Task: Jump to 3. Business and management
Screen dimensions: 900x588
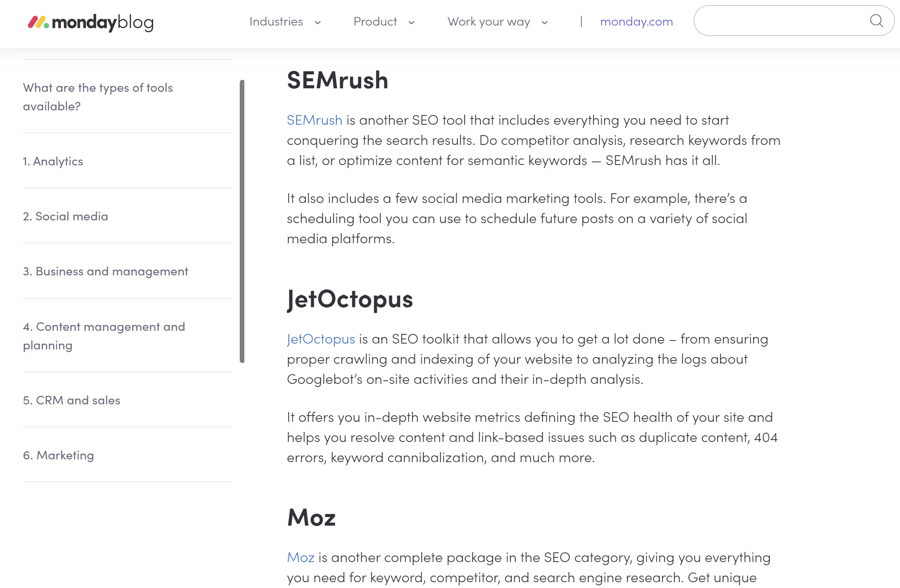Action: (105, 271)
